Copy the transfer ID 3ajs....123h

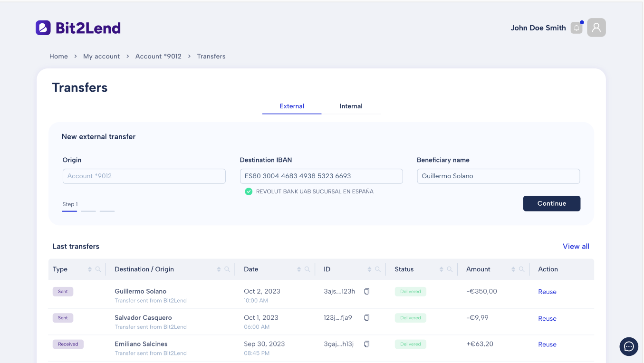[366, 291]
